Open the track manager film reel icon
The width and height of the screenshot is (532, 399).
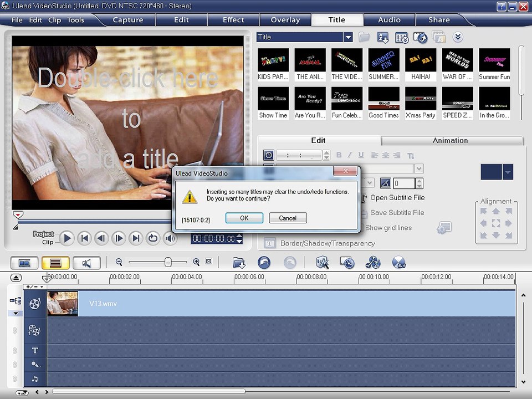click(373, 262)
